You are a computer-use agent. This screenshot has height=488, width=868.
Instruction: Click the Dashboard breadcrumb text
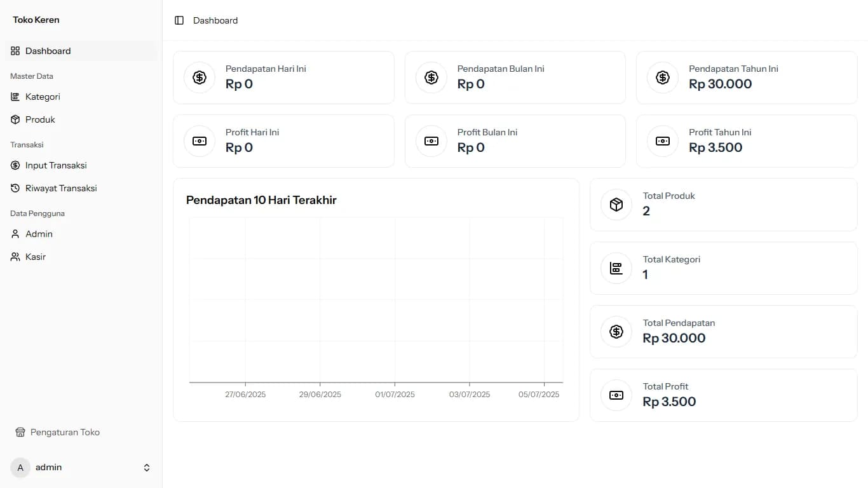[x=215, y=20]
